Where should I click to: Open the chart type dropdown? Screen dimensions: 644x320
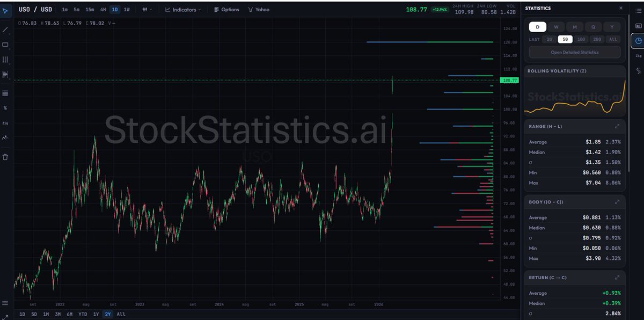pyautogui.click(x=147, y=10)
